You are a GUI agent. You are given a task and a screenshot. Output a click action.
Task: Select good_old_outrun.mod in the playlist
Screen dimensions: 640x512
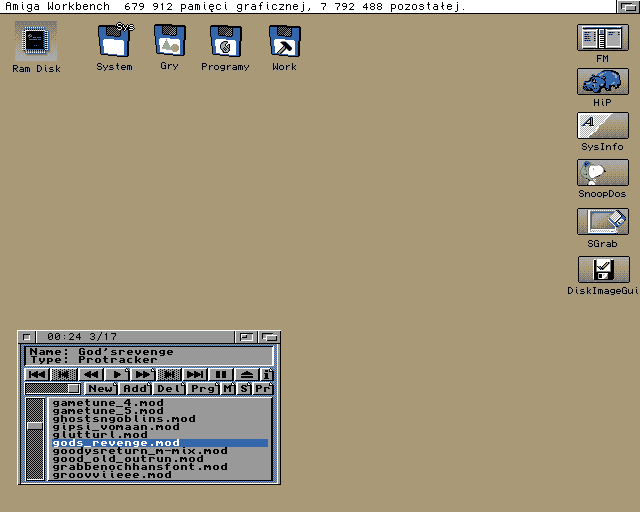click(x=160, y=459)
